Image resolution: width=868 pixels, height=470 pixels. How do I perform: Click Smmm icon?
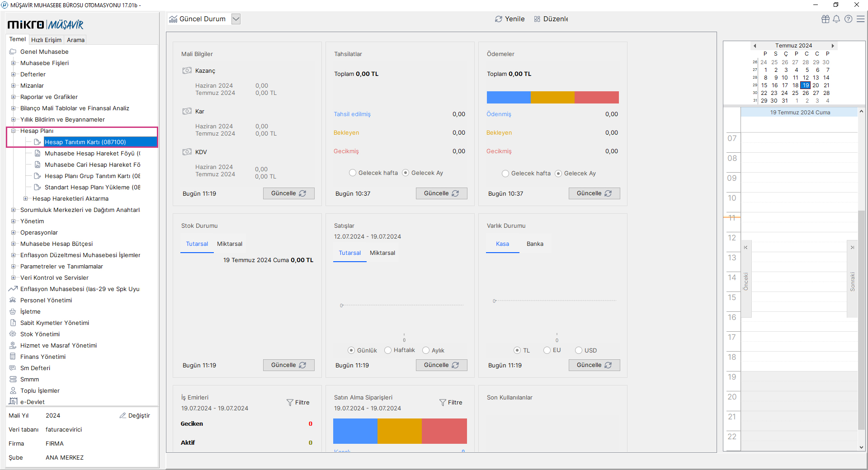13,379
